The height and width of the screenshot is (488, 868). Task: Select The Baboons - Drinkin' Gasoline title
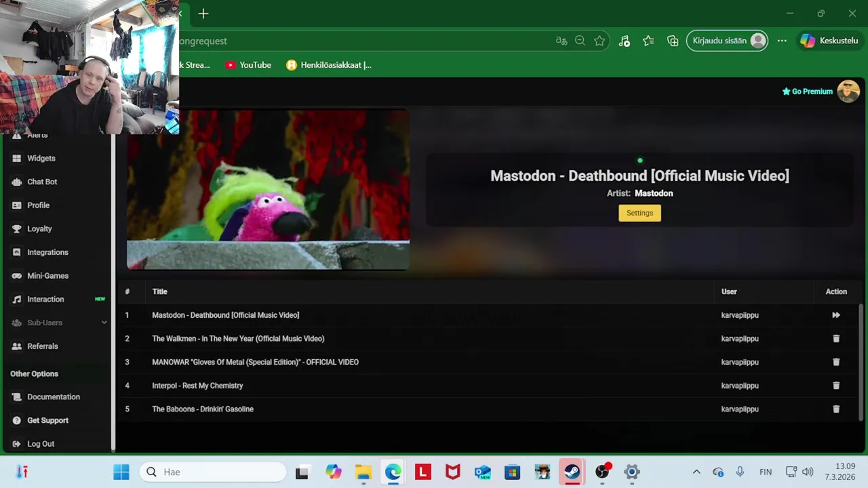[203, 409]
